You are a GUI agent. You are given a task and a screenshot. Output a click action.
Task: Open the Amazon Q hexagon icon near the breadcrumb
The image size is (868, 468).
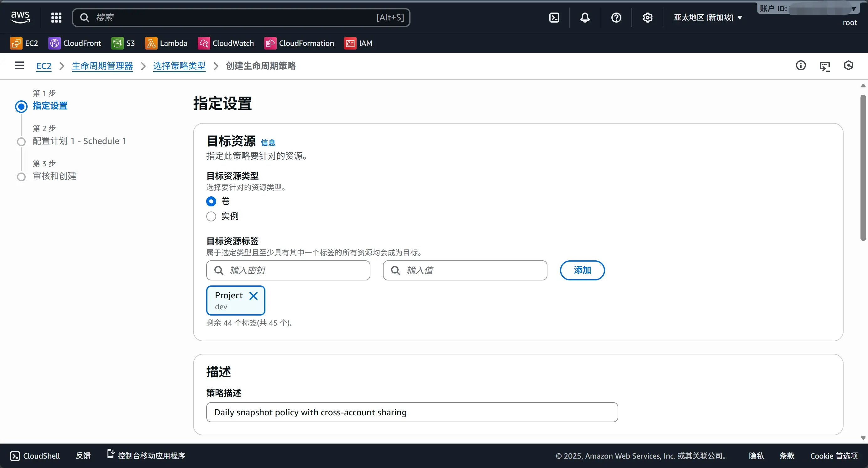pyautogui.click(x=849, y=66)
